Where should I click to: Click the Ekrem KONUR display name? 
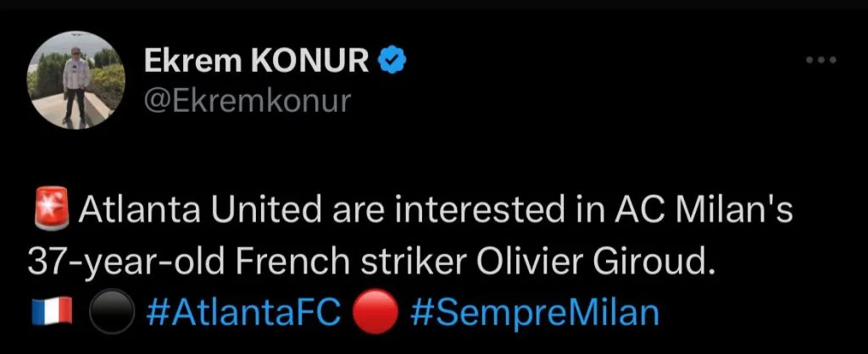258,61
